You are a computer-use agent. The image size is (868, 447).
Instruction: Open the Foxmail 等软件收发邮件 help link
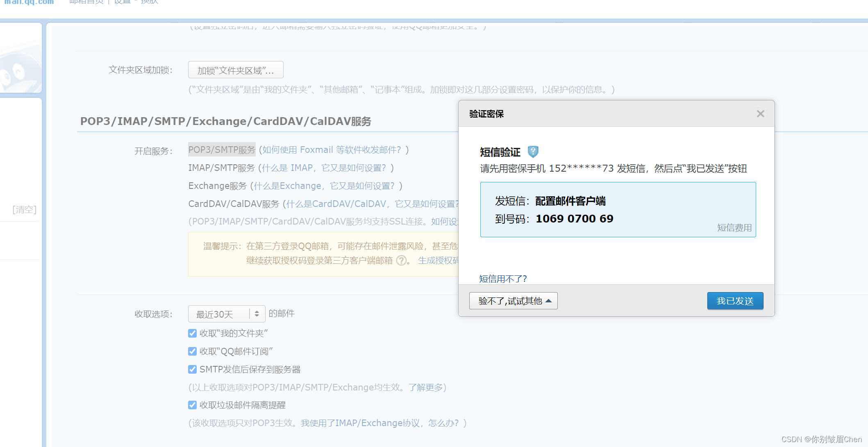pyautogui.click(x=332, y=150)
